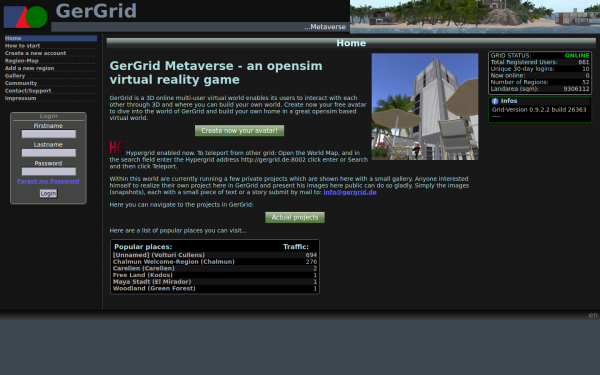Click the Popular places header
The width and height of the screenshot is (600, 375).
pyautogui.click(x=143, y=247)
